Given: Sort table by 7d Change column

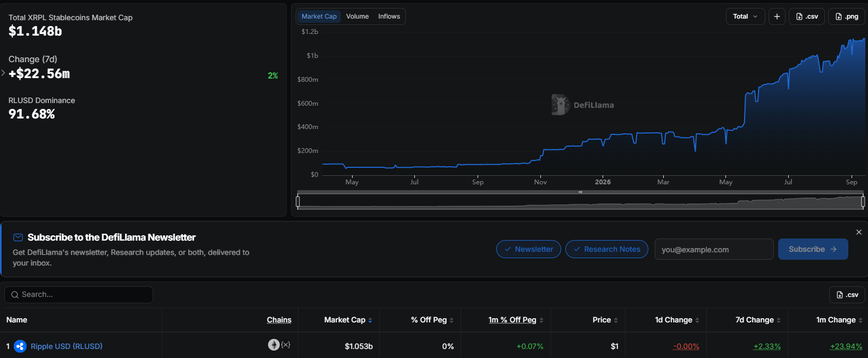Looking at the screenshot, I should [x=758, y=320].
